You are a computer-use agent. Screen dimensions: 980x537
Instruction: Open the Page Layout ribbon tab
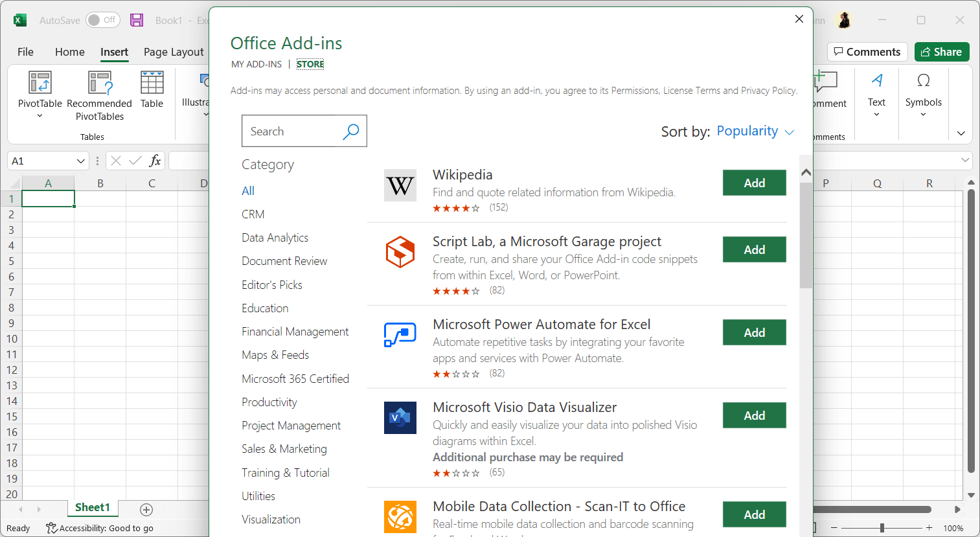pos(172,52)
